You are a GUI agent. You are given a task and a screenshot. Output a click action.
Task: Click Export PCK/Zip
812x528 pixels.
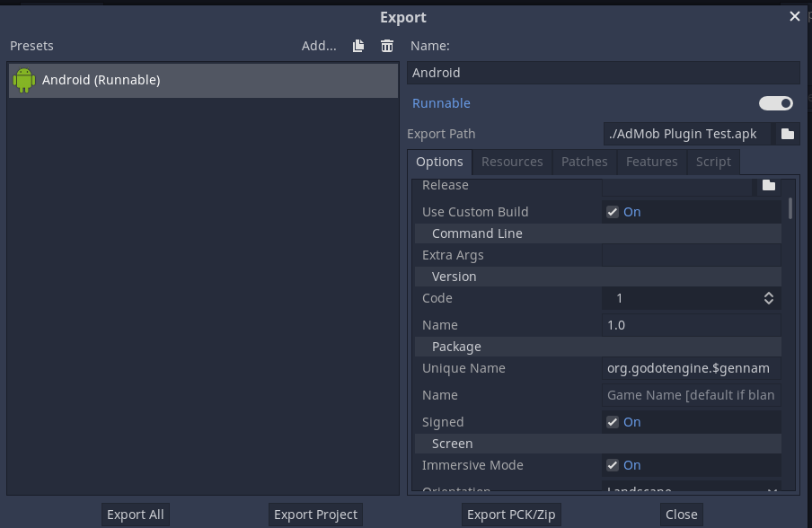tap(510, 514)
